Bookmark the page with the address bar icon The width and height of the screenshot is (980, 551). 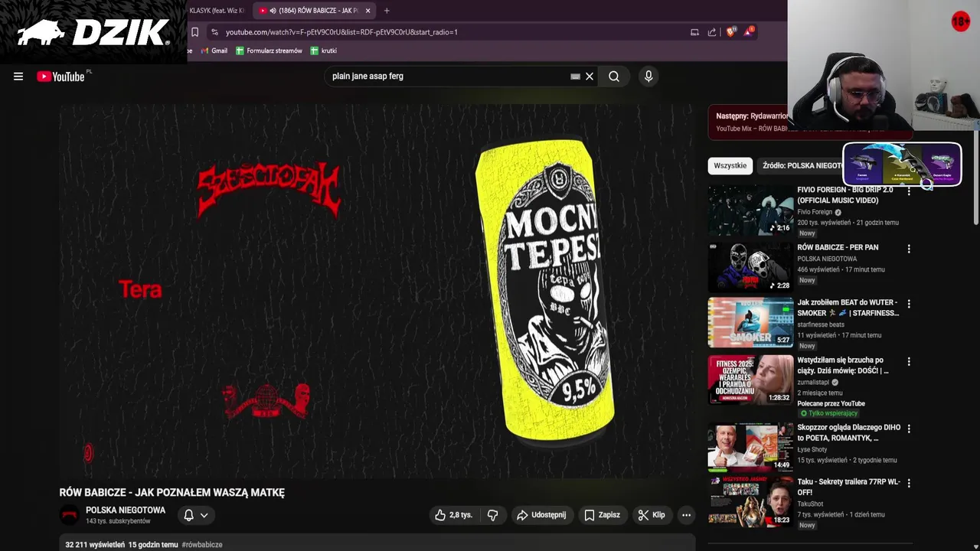tap(194, 32)
